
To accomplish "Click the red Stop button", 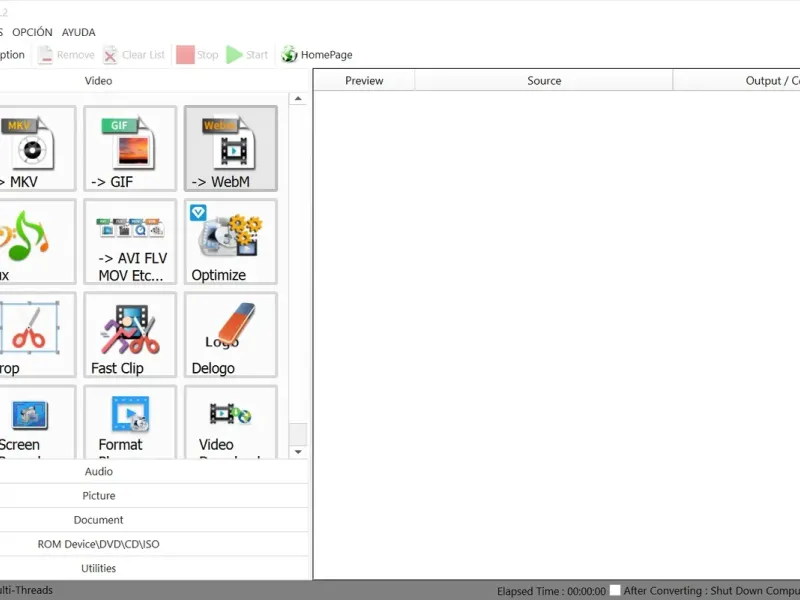I will (x=197, y=55).
